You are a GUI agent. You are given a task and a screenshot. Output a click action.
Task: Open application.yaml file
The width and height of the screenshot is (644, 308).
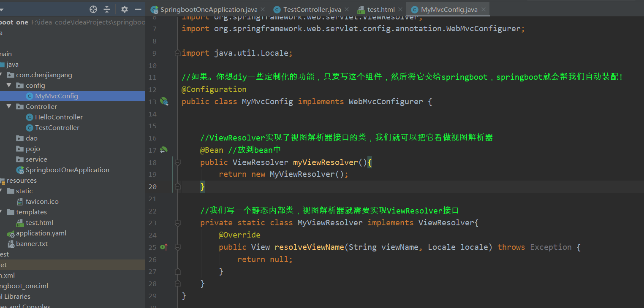[41, 233]
